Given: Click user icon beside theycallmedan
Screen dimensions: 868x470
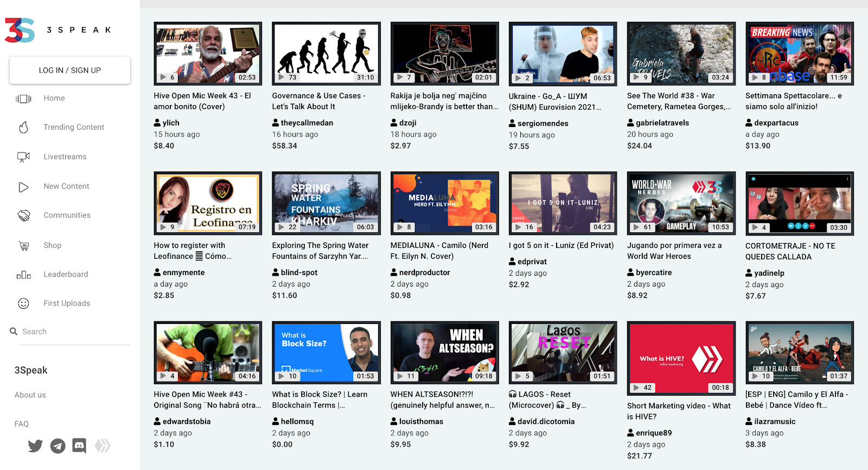Looking at the screenshot, I should pyautogui.click(x=276, y=123).
